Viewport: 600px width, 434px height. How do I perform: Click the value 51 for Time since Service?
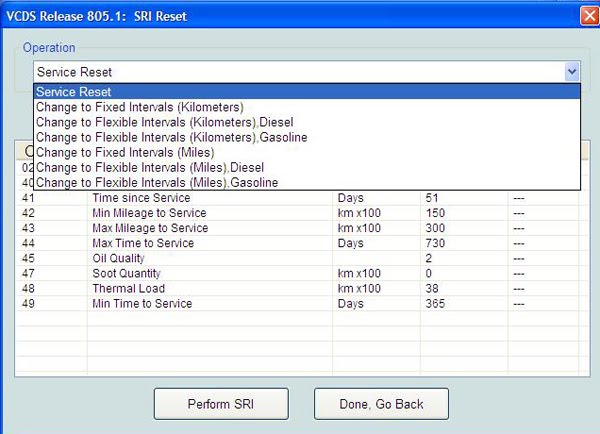tap(432, 198)
